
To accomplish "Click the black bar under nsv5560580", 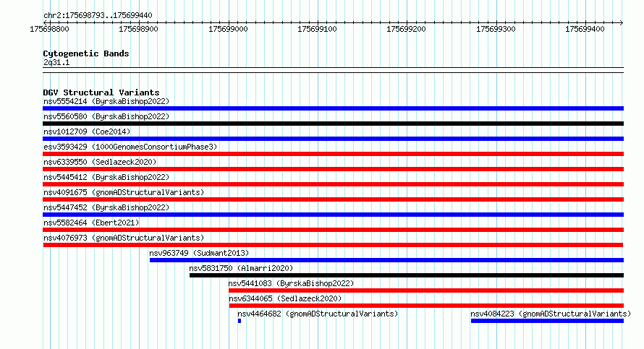I will (333, 124).
